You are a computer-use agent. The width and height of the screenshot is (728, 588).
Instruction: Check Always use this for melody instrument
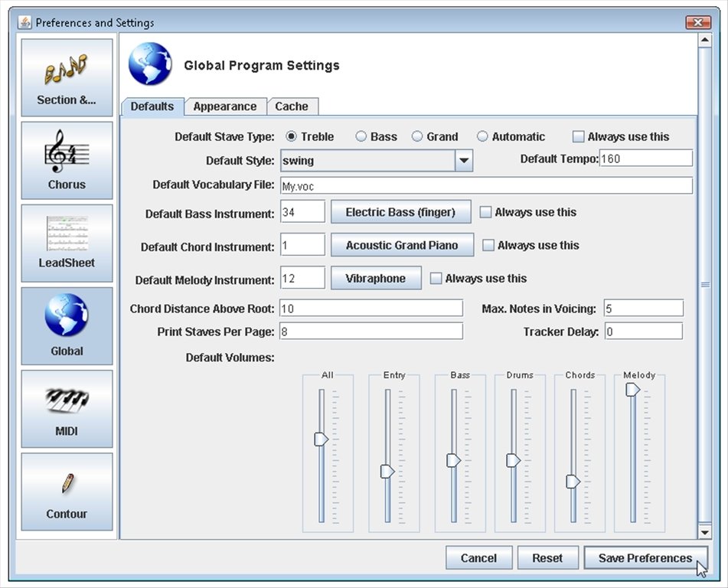pos(436,279)
